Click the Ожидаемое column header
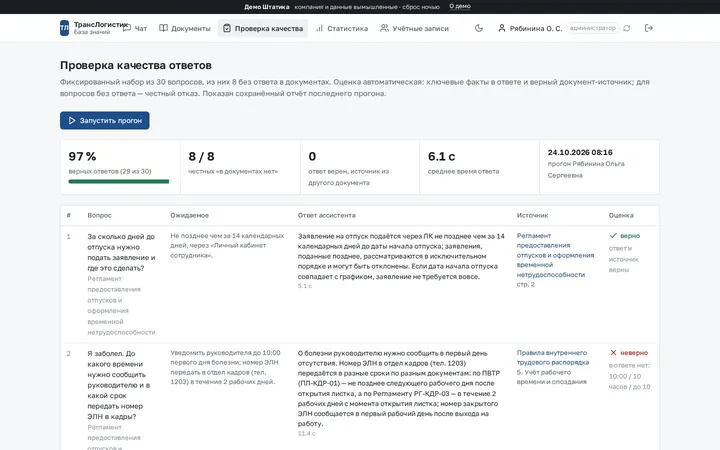The width and height of the screenshot is (720, 450). (x=190, y=215)
